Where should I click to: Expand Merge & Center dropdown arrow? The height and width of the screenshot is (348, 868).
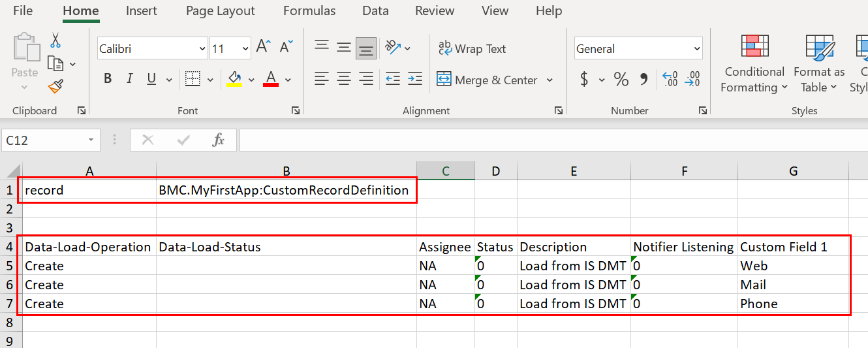[550, 80]
